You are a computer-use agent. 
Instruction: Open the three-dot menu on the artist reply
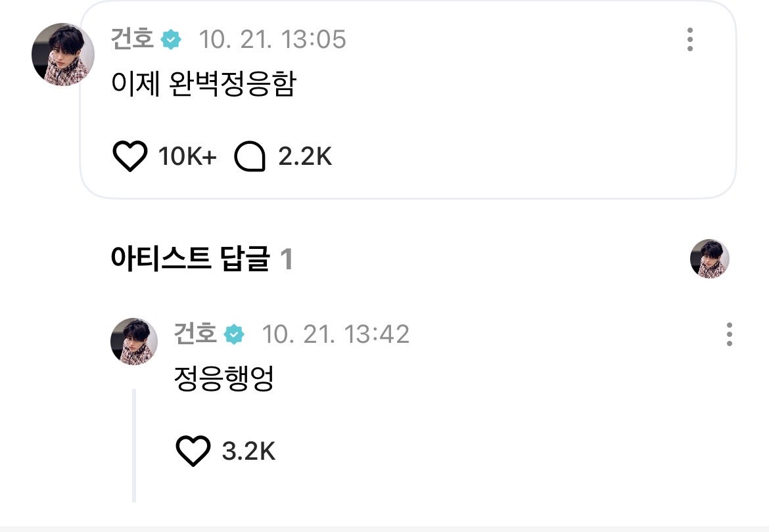[730, 334]
